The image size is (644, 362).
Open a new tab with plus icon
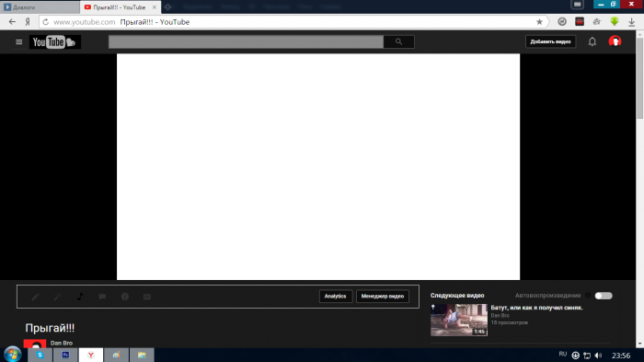click(x=168, y=7)
